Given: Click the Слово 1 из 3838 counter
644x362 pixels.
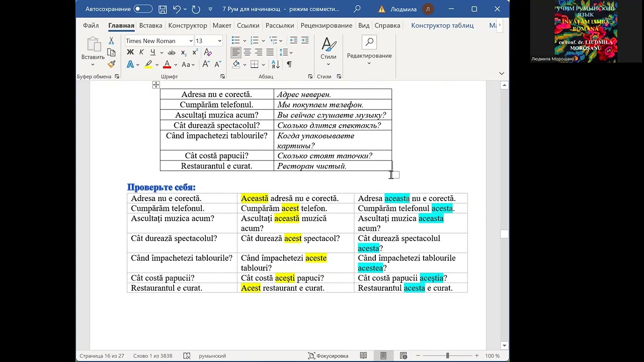Looking at the screenshot, I should click(x=153, y=355).
